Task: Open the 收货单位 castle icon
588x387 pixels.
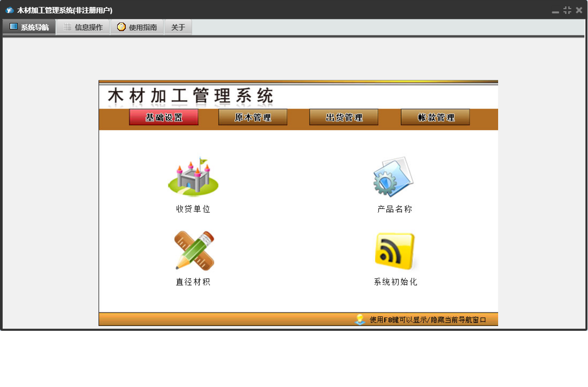Action: (x=193, y=177)
